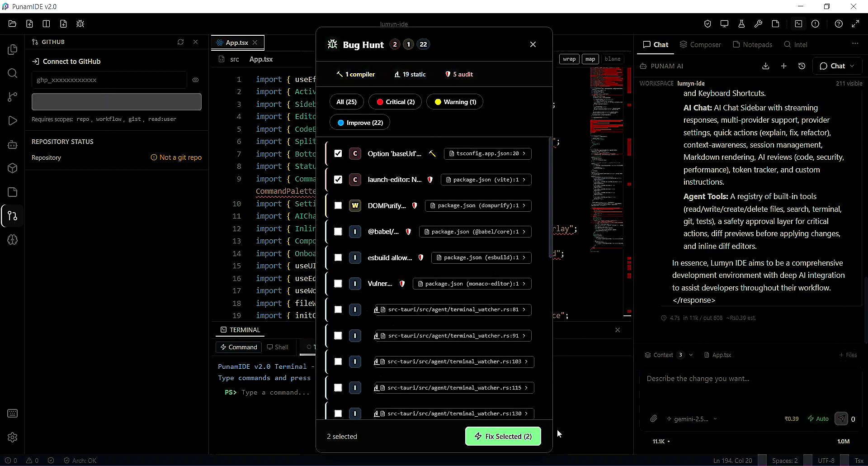The image size is (868, 466).
Task: Click the attach file paperclip icon
Action: [654, 419]
